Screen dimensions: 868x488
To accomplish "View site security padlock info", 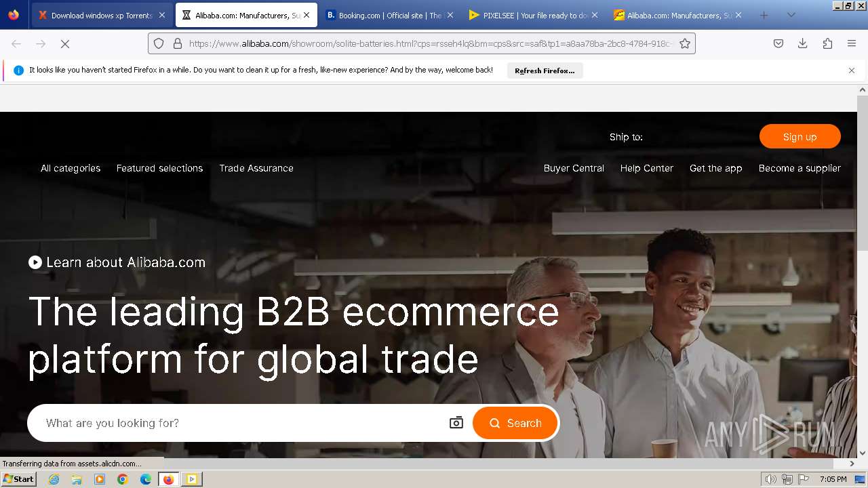I will pos(178,43).
